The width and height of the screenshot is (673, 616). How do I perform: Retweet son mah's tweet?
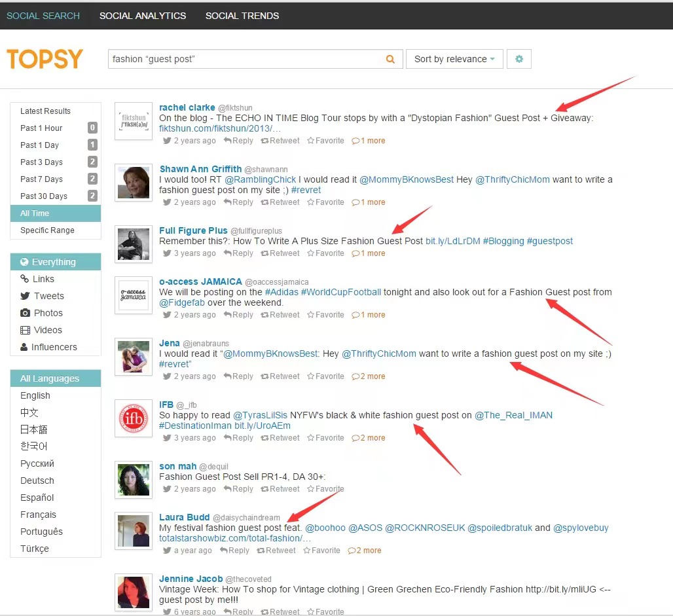coord(280,489)
